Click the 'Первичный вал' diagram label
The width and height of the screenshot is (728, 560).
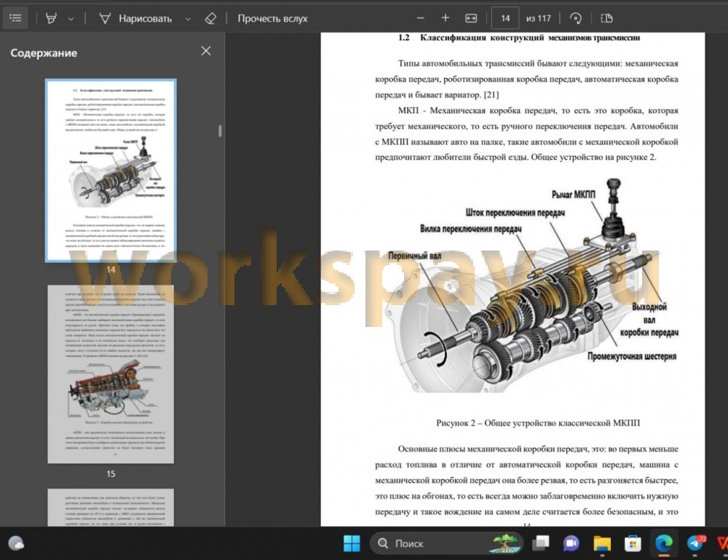click(415, 256)
